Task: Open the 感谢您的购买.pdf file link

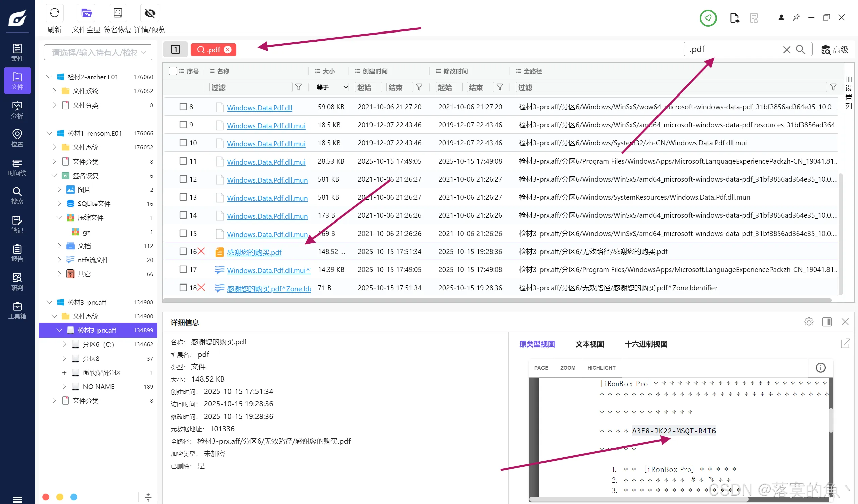Action: 254,252
